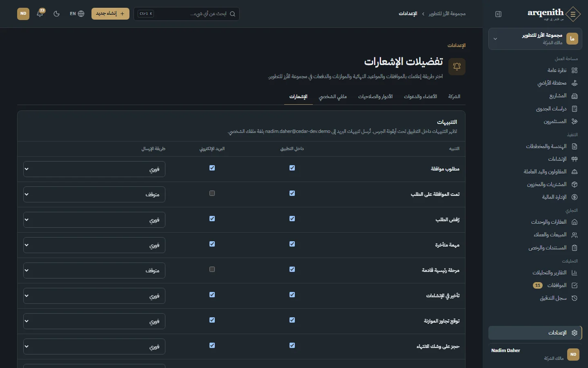
Task: Collapse the sidebar panel icon
Action: pyautogui.click(x=498, y=14)
